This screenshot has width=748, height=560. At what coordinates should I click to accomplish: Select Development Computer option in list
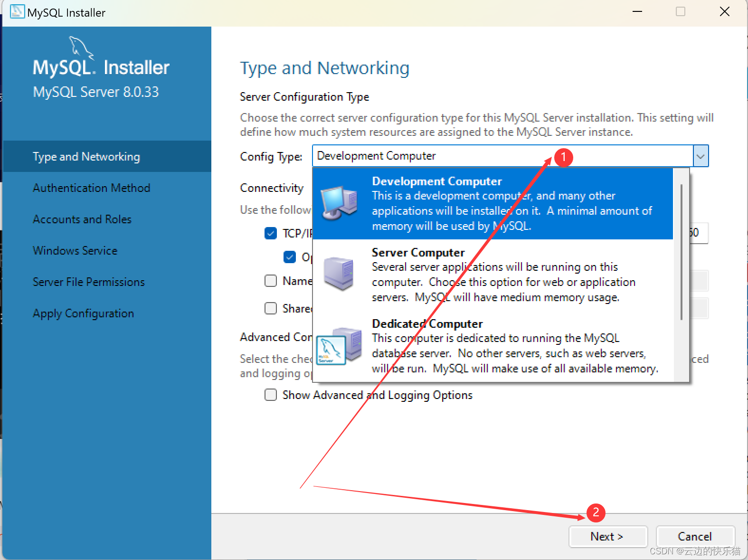click(x=493, y=203)
